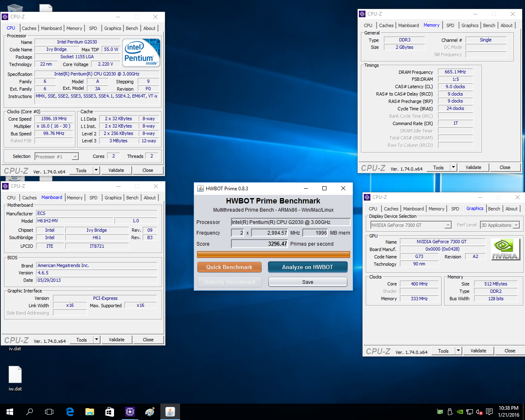The width and height of the screenshot is (525, 420).
Task: Expand the Processor #1 selection dropdown
Action: [75, 157]
